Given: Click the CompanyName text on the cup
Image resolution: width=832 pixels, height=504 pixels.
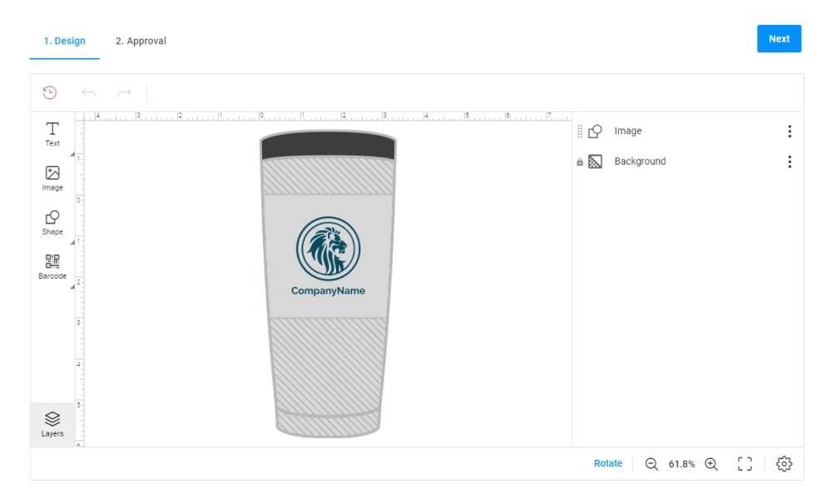Looking at the screenshot, I should click(x=328, y=291).
